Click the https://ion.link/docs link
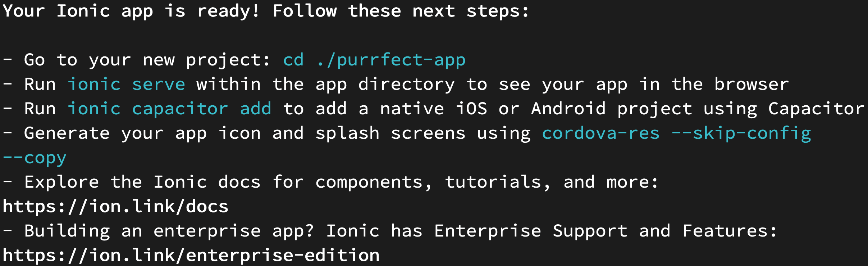868x266 pixels. pyautogui.click(x=115, y=207)
